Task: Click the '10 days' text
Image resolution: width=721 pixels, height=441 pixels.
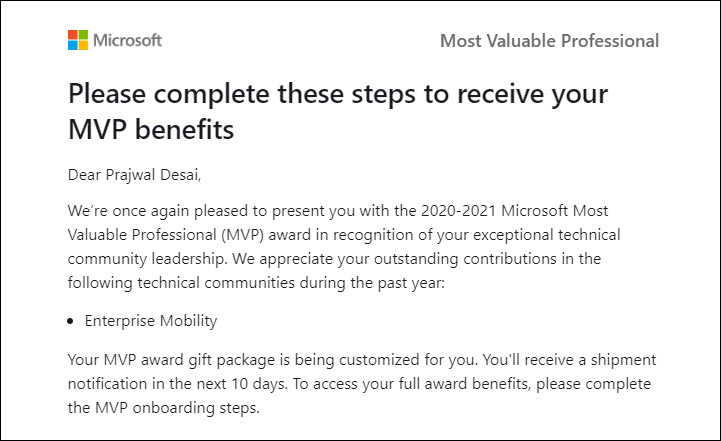Action: (x=258, y=384)
